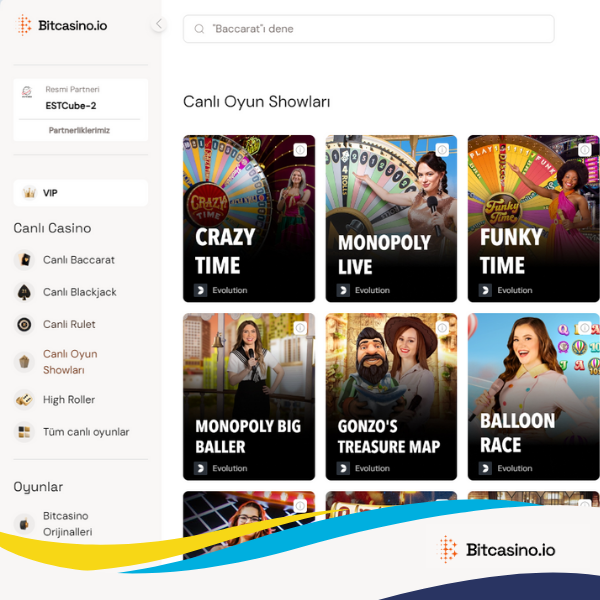The image size is (600, 600).
Task: Open info icon on Crazy Time card
Action: click(300, 150)
